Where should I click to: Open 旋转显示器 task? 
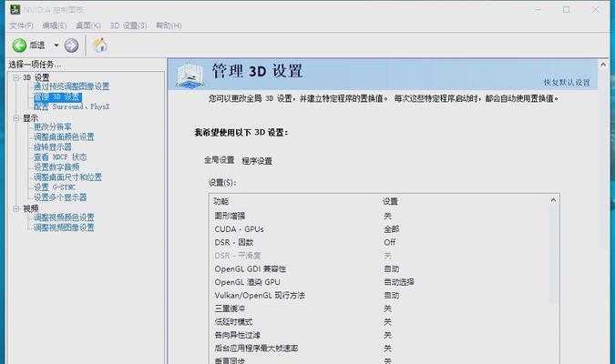(53, 147)
